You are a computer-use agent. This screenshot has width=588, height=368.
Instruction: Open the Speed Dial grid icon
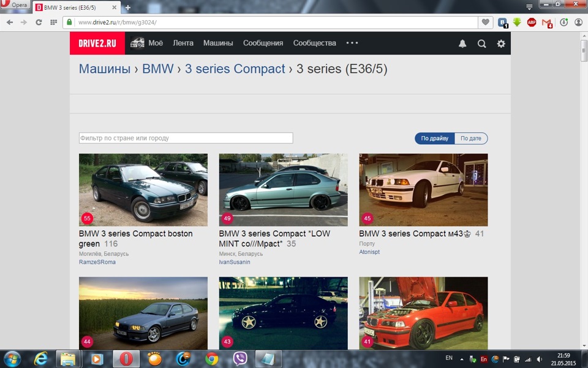tap(54, 23)
